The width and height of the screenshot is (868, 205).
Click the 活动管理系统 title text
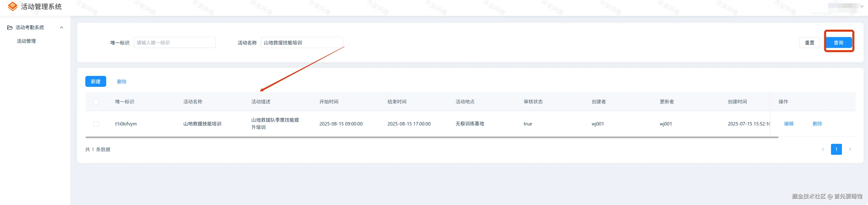[x=41, y=6]
